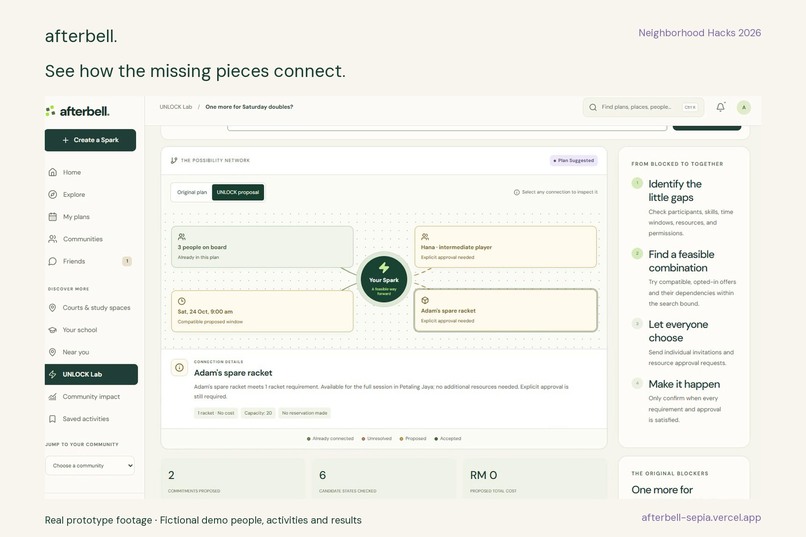Viewport: 806px width, 537px height.
Task: Click the people icon in on-board node
Action: pos(181,236)
